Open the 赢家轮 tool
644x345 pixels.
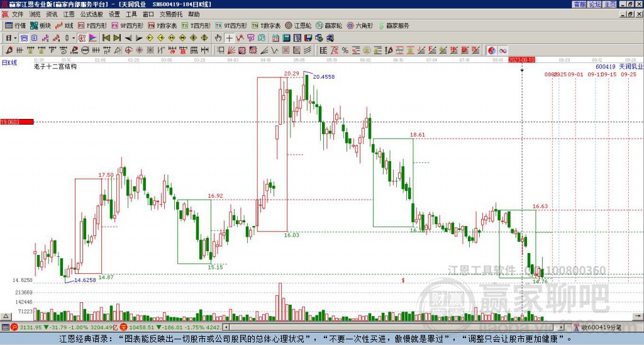tap(329, 25)
